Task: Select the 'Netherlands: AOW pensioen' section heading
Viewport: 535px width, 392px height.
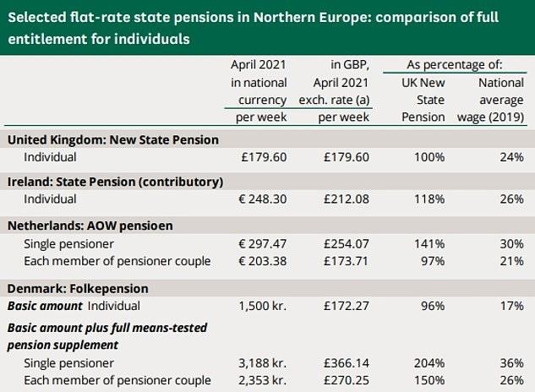Action: coord(89,226)
